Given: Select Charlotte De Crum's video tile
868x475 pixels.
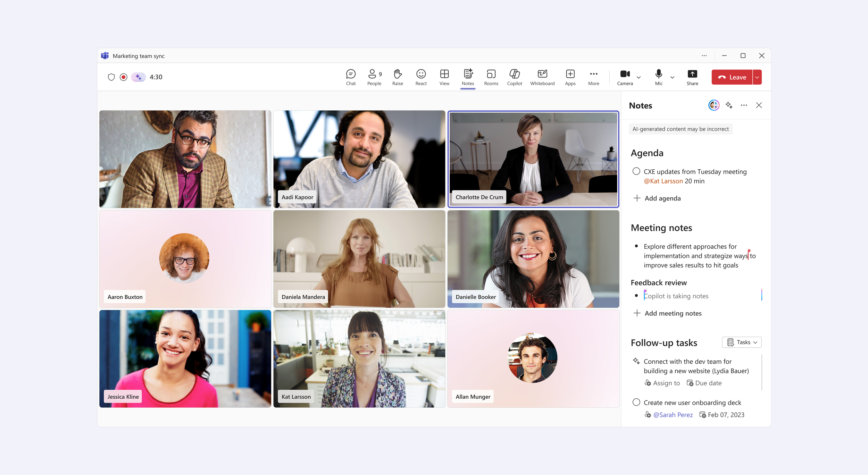Looking at the screenshot, I should [533, 159].
